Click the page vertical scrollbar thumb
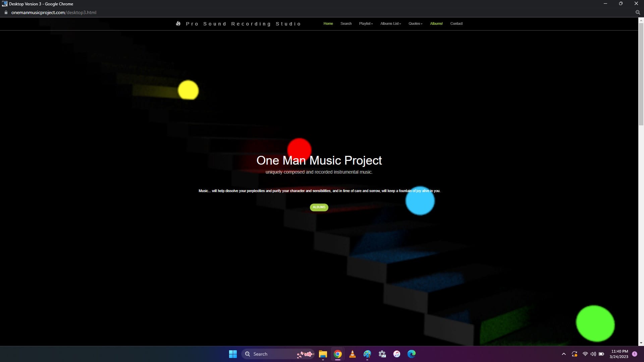 [x=641, y=74]
